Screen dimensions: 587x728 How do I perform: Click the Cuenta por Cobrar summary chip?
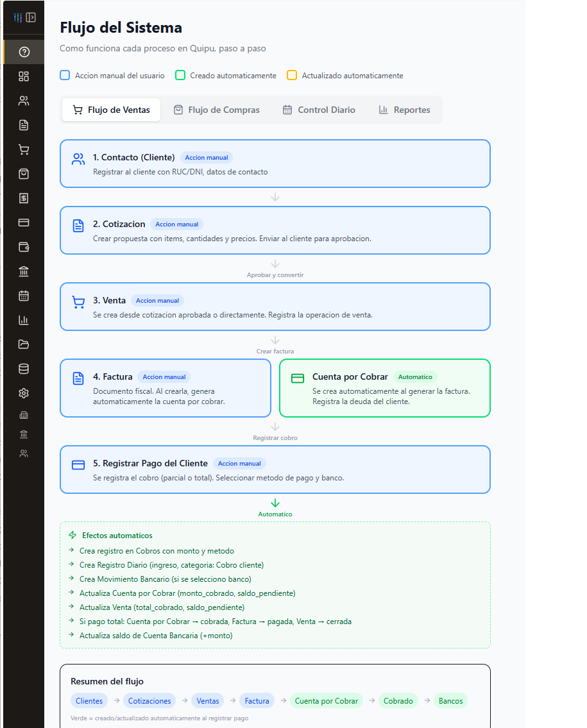[327, 700]
